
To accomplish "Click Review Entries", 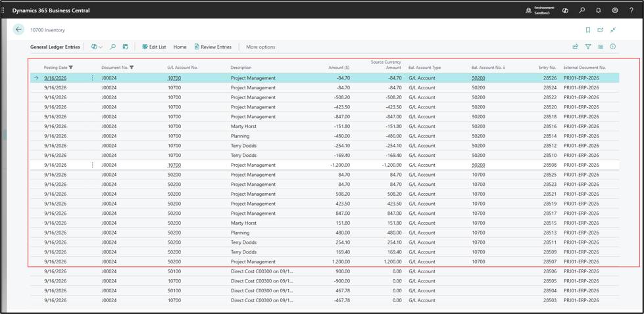I will point(212,47).
